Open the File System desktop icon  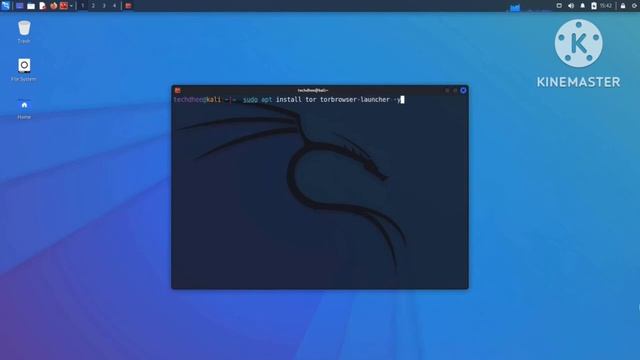pyautogui.click(x=24, y=69)
